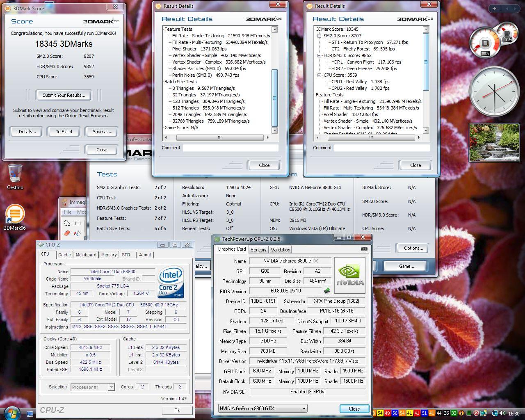The width and height of the screenshot is (525, 420).
Task: Click the slideshow picture gadget thumbnail
Action: coord(494,142)
